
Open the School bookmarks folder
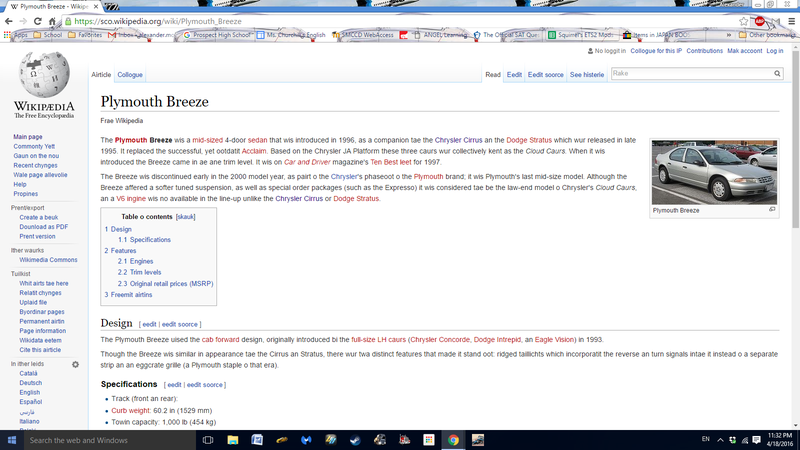[47, 35]
